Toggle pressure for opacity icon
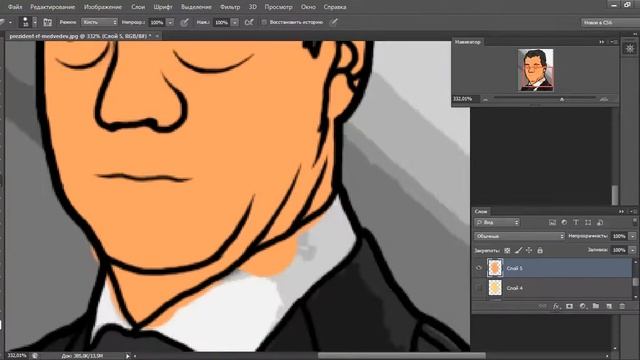This screenshot has width=640, height=360. tap(184, 22)
